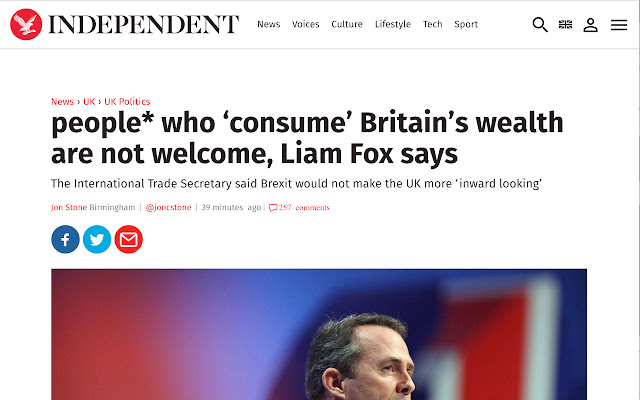
Task: Open the @joncstone Twitter handle link
Action: 169,207
